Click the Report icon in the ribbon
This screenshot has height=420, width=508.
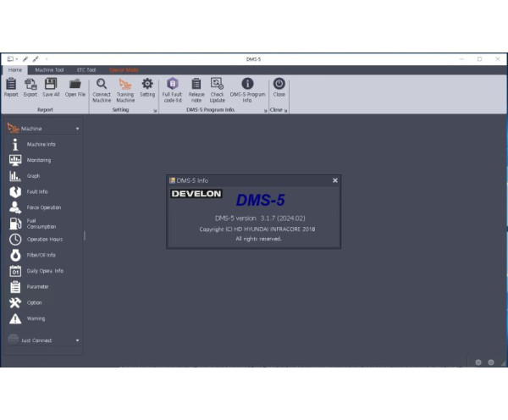11,87
